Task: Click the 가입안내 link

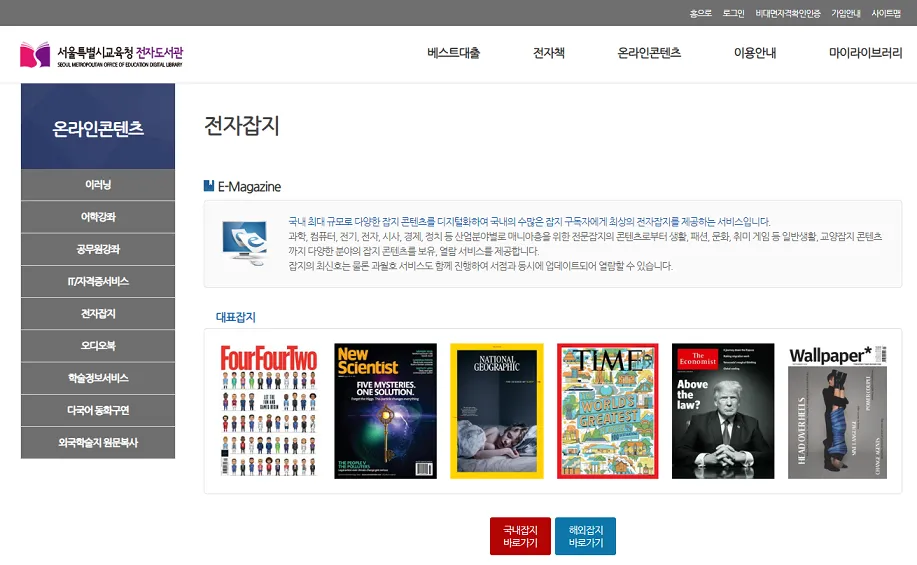Action: coord(846,13)
